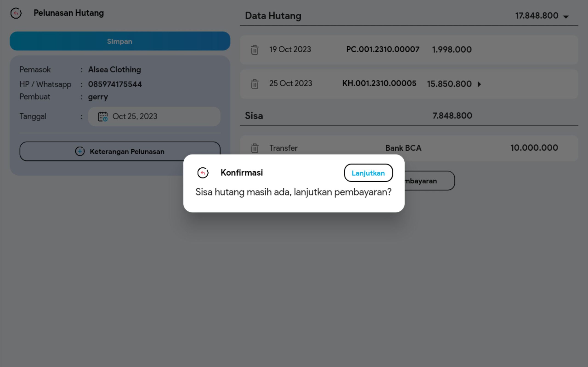
Task: Remove the Transfer Bank BCA payment
Action: point(254,148)
